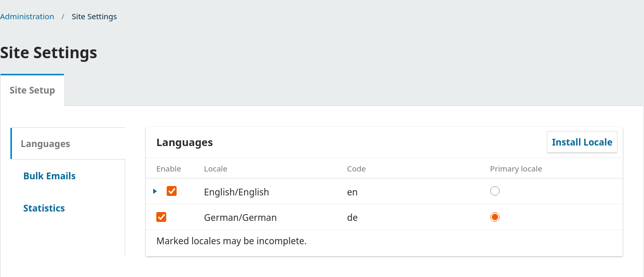The image size is (644, 277).
Task: Click the 'de' locale code cell
Action: (352, 218)
